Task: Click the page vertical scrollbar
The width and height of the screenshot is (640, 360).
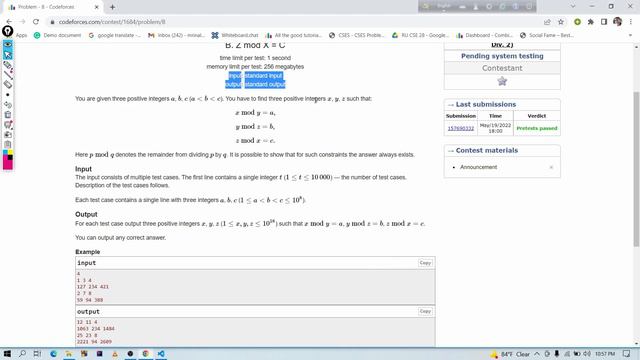Action: 636,169
